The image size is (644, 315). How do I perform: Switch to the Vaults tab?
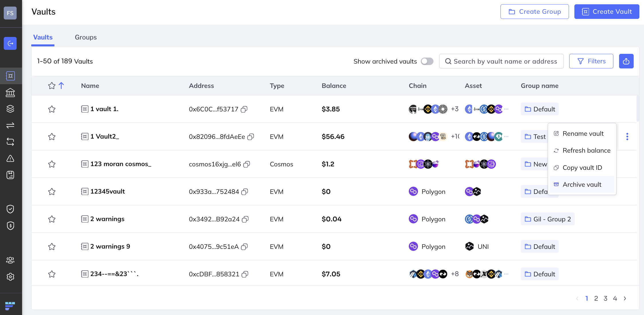(x=43, y=37)
